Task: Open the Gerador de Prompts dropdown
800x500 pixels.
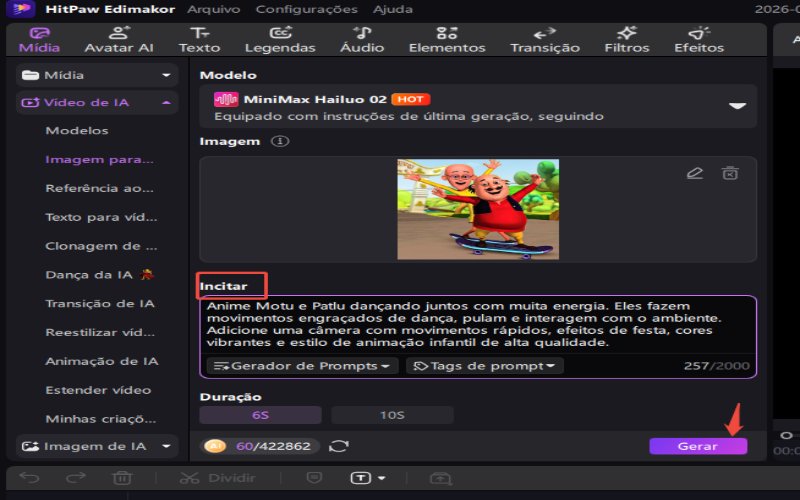Action: [x=302, y=366]
